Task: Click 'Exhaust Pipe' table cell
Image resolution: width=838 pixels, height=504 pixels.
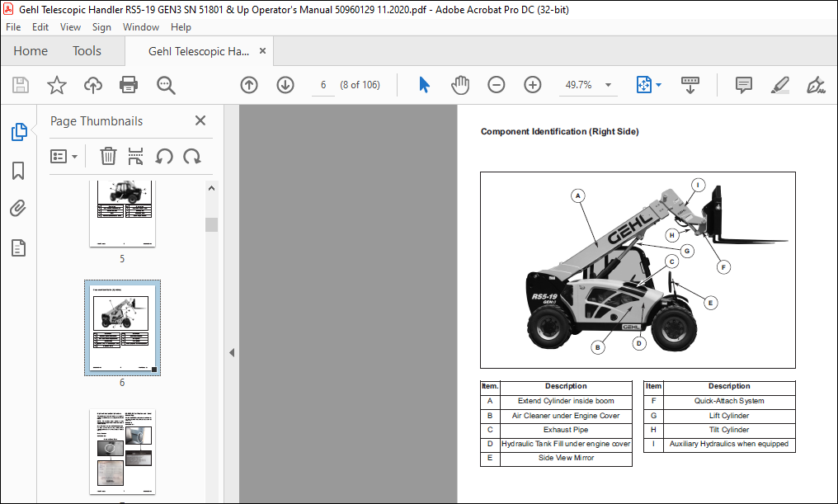Action: click(x=566, y=430)
